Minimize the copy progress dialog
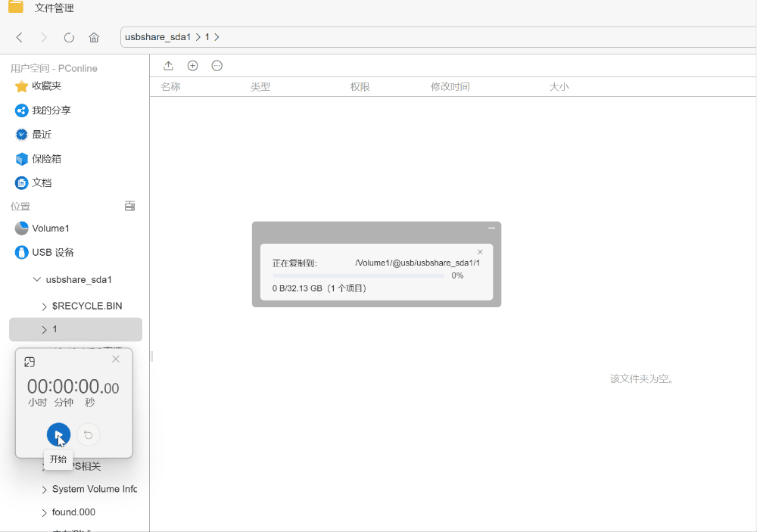This screenshot has height=532, width=757. 491,228
